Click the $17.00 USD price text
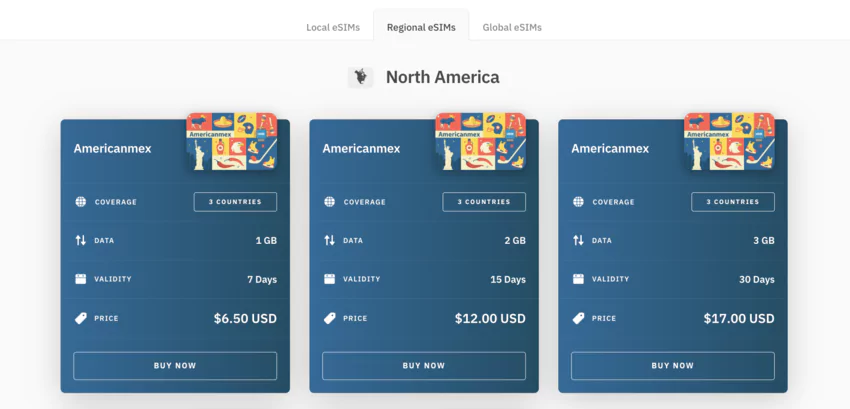This screenshot has width=850, height=409. tap(739, 318)
